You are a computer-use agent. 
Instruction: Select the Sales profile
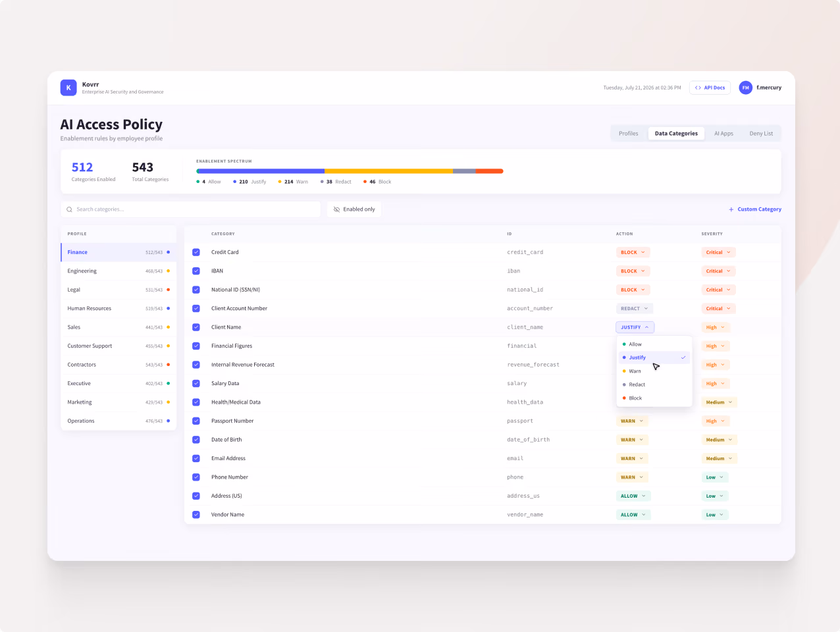[x=118, y=327]
